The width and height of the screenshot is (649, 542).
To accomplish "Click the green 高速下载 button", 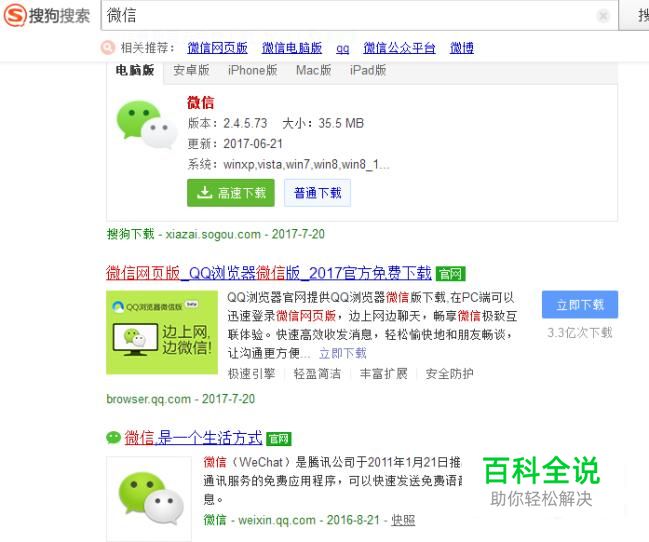I will [231, 193].
